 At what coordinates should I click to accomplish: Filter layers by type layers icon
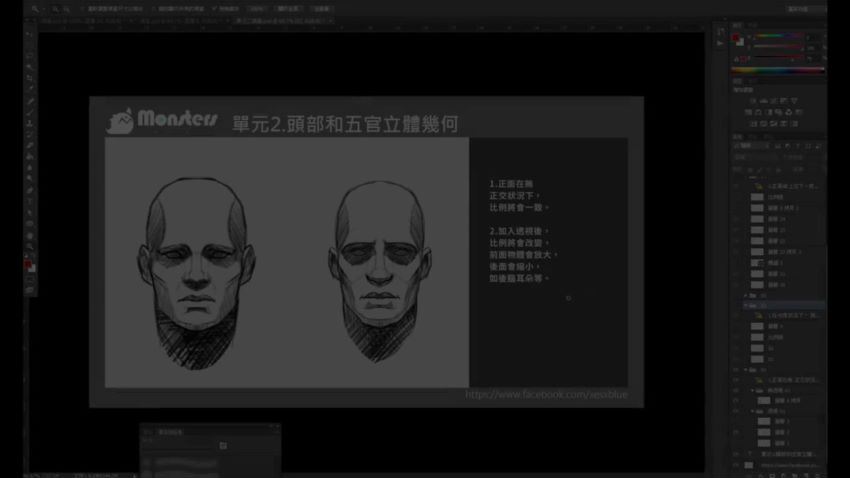click(797, 146)
